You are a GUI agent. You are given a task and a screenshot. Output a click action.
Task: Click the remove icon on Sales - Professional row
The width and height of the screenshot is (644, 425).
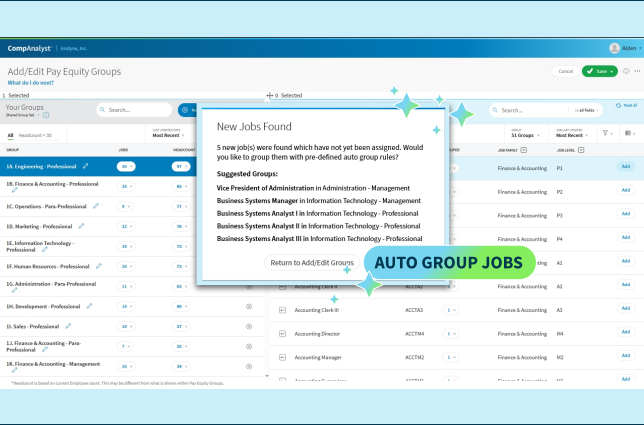click(249, 326)
